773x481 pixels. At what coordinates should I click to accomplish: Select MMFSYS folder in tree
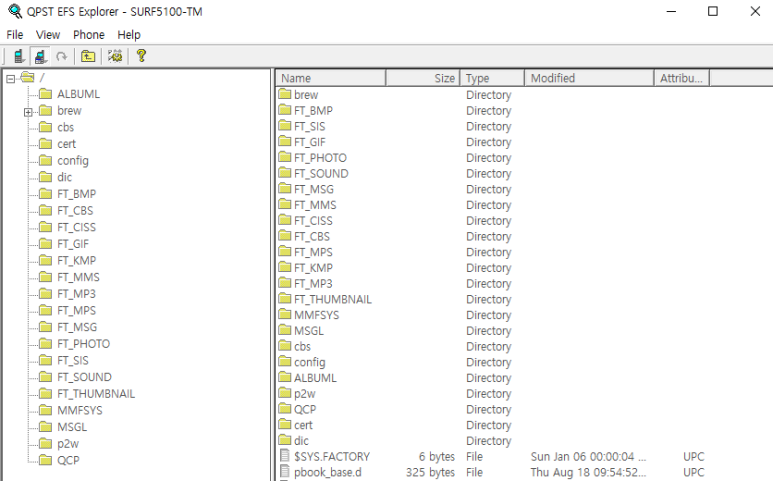[x=80, y=411]
